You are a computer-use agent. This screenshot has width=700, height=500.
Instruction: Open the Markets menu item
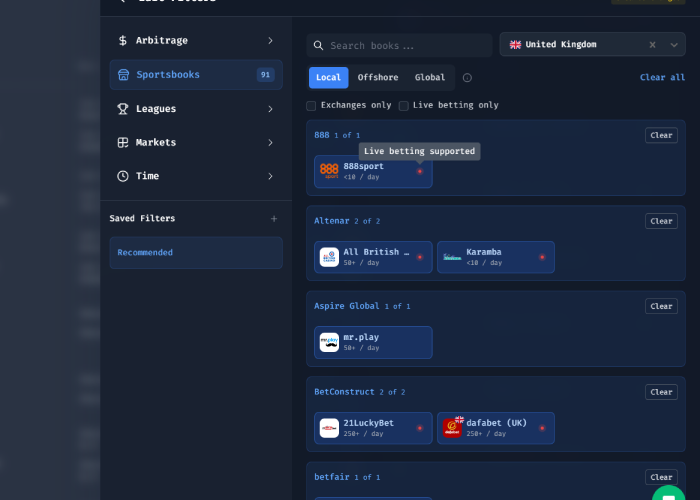tap(196, 142)
